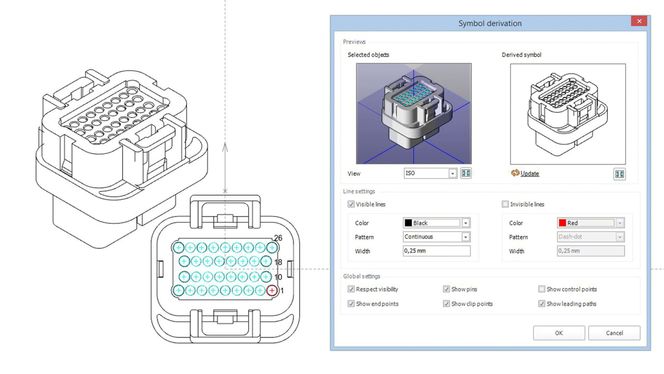Click the Update link

point(530,174)
